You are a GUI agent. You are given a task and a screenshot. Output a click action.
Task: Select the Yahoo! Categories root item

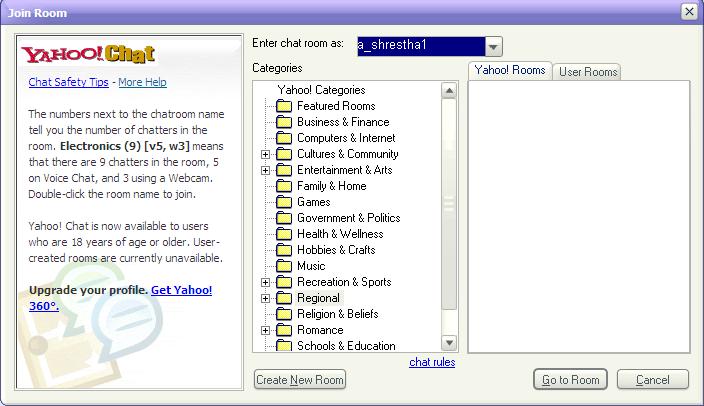tap(321, 90)
